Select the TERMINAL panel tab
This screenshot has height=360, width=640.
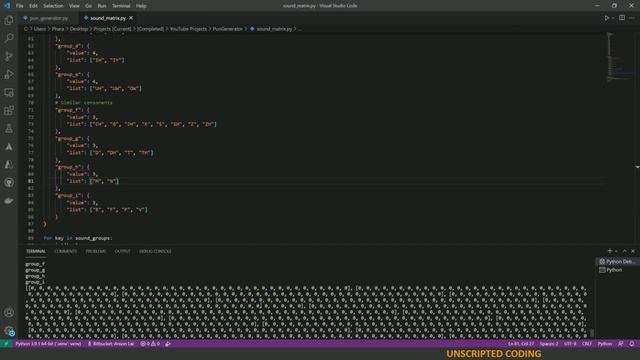coord(36,251)
